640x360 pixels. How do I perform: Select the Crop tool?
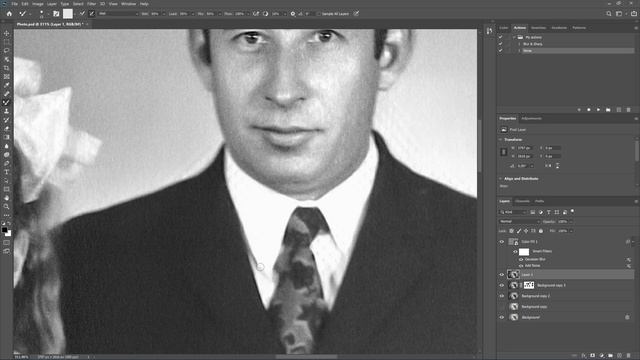tap(7, 68)
